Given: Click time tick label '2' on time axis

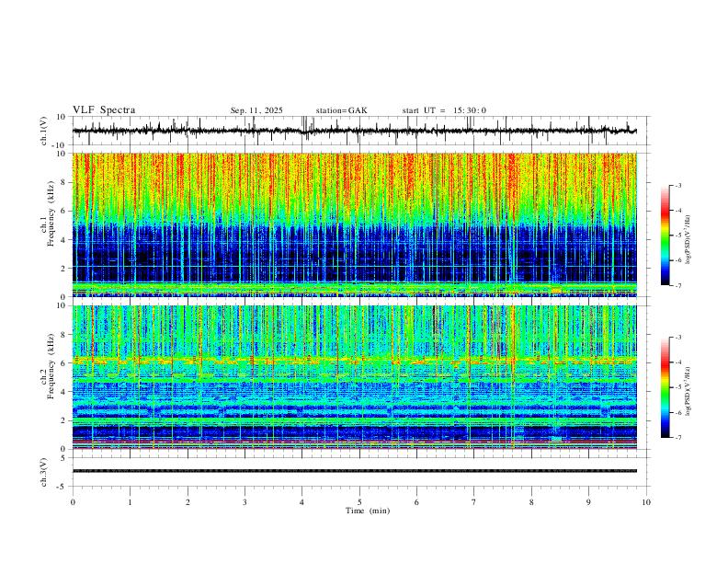Looking at the screenshot, I should tap(188, 502).
